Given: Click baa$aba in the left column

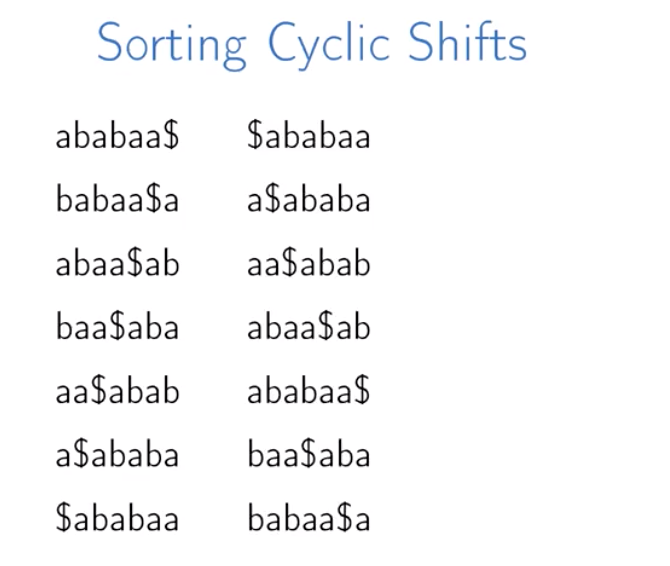Looking at the screenshot, I should tap(118, 327).
